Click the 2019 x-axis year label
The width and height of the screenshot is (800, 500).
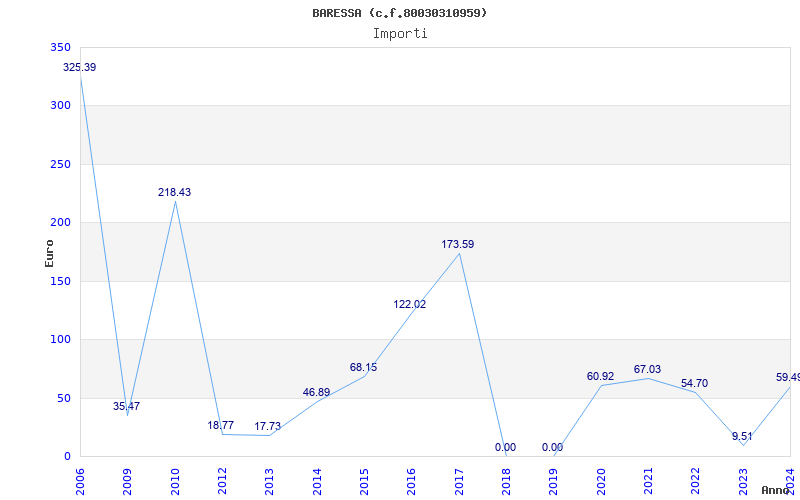554,482
